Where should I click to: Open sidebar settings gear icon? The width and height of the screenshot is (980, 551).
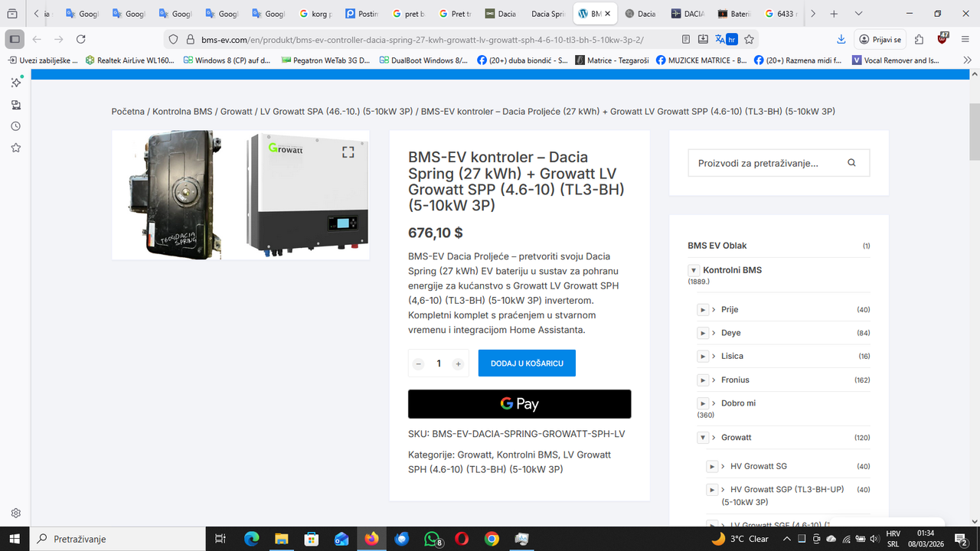[15, 513]
